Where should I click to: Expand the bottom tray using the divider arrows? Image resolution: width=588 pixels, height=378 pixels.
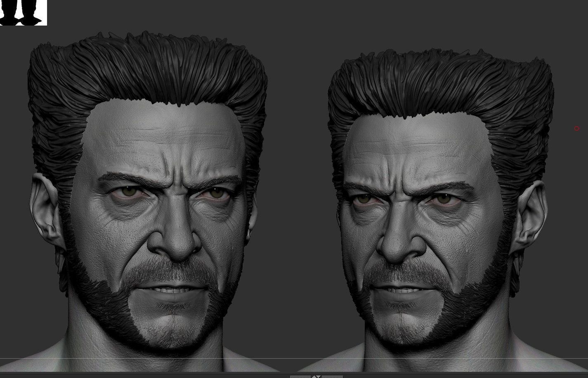(x=316, y=376)
